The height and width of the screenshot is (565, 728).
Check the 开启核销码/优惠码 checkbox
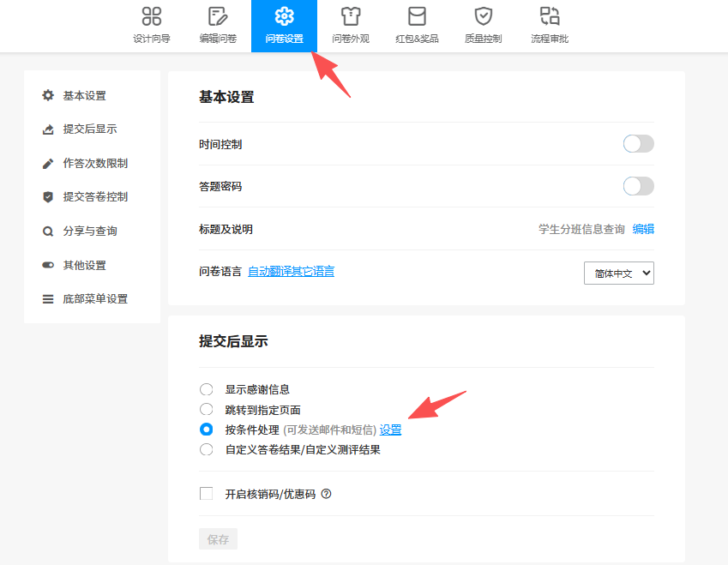(206, 494)
